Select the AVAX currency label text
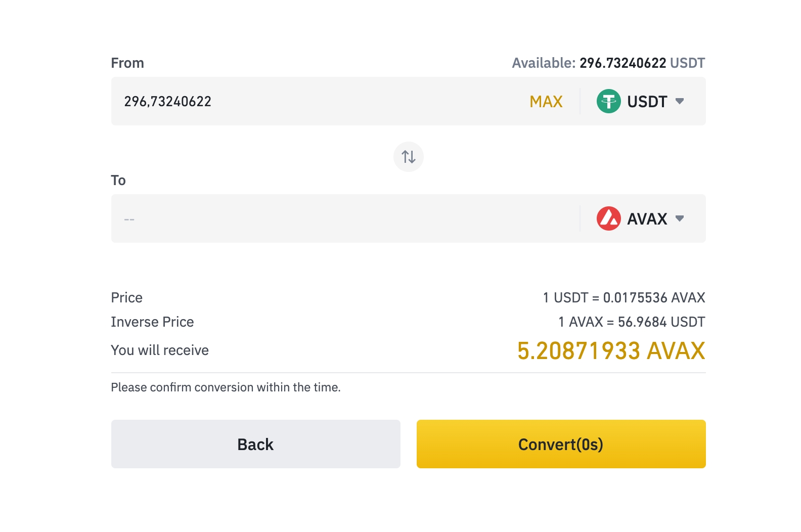This screenshot has width=801, height=532. (647, 219)
